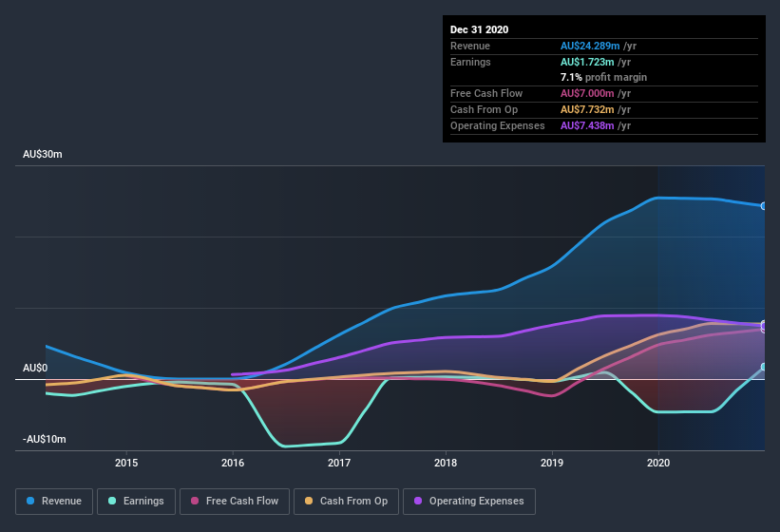Click the 2015 x-axis label
This screenshot has width=780, height=532.
pyautogui.click(x=126, y=463)
